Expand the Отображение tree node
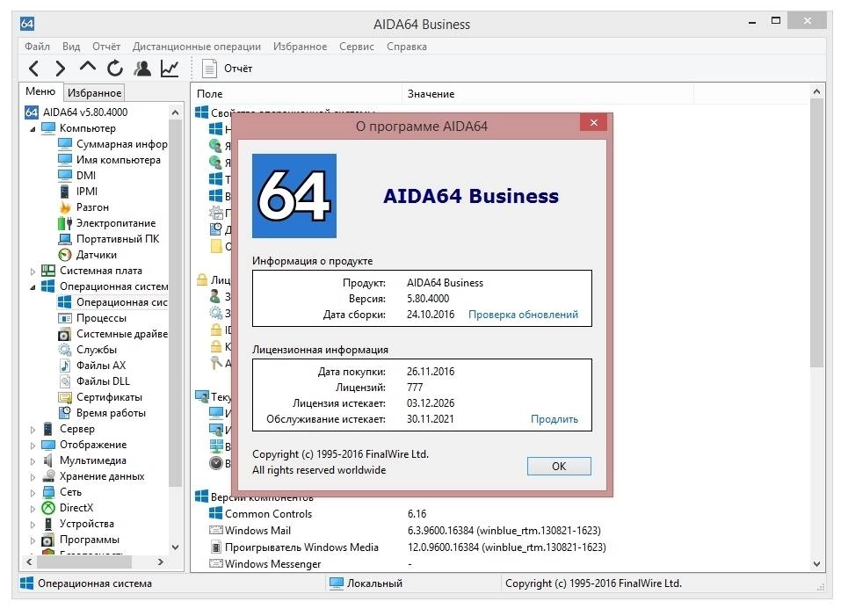The width and height of the screenshot is (848, 616). [33, 446]
